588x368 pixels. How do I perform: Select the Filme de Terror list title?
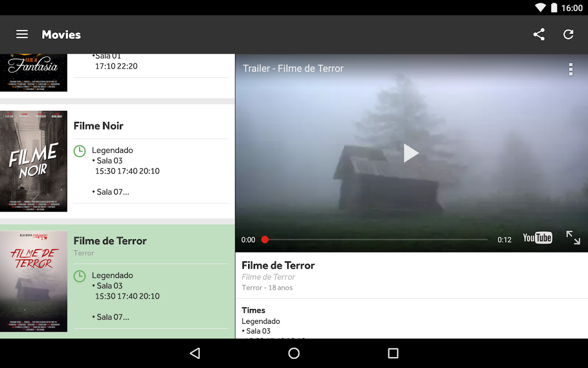110,241
